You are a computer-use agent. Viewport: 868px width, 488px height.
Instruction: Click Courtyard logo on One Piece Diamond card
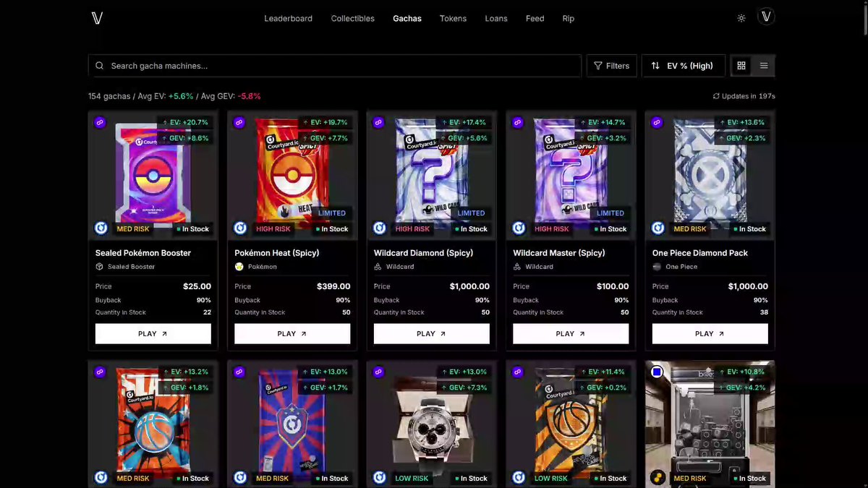658,228
